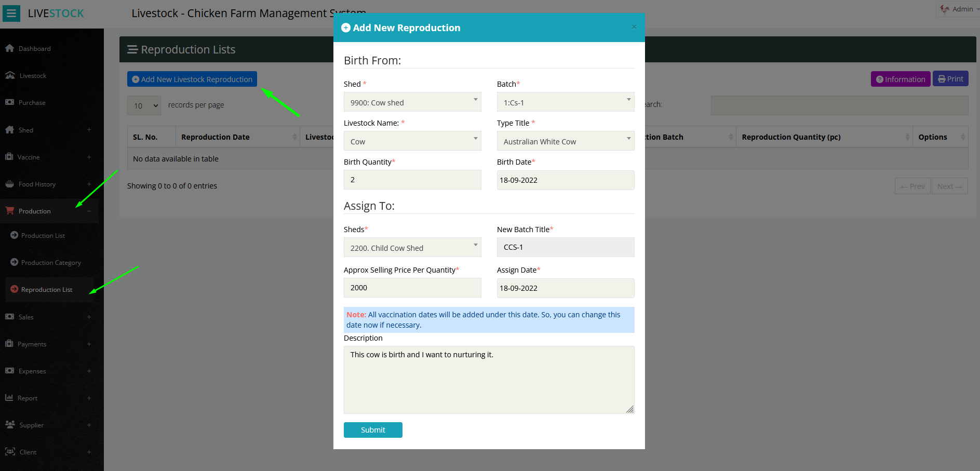The image size is (980, 471).
Task: Click the Report chart icon
Action: pos(9,398)
